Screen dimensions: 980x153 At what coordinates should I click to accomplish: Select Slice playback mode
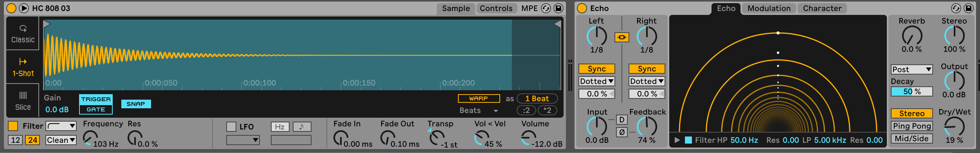point(23,101)
